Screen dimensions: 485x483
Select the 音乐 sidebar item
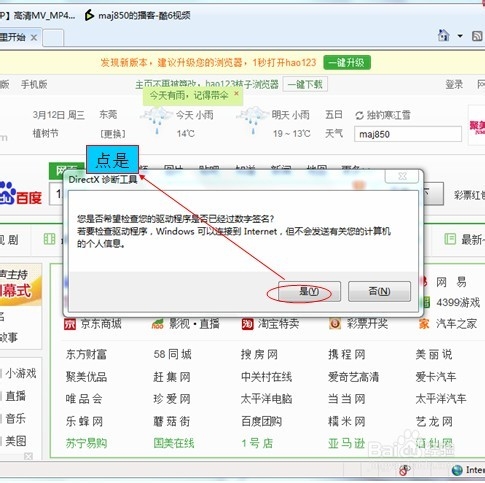click(x=15, y=419)
